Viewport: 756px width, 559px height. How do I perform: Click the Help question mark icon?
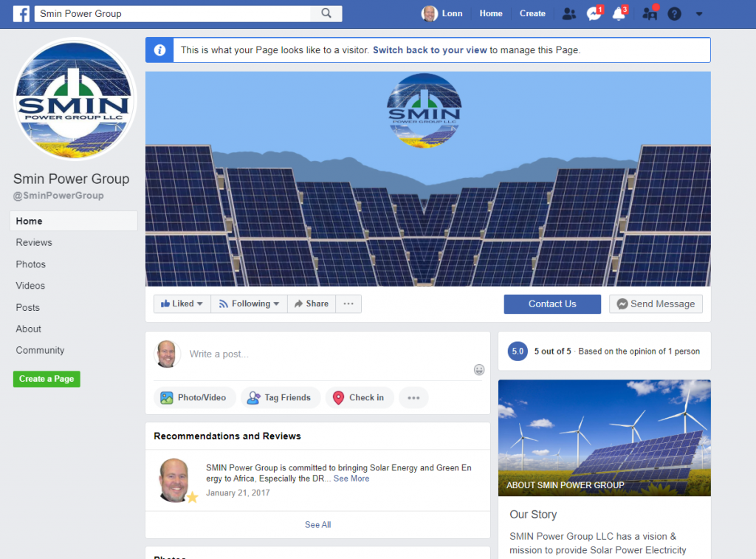pos(674,14)
